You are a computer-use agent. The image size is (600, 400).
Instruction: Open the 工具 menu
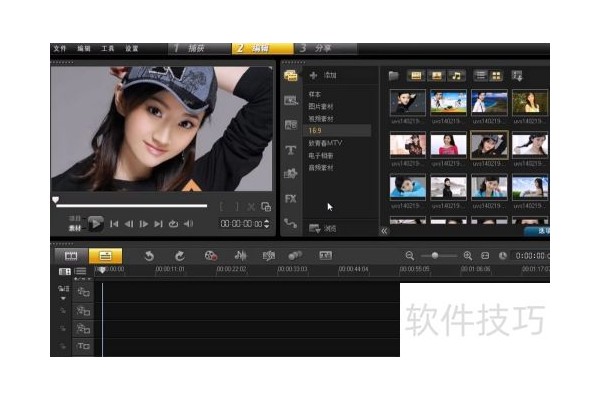[108, 49]
